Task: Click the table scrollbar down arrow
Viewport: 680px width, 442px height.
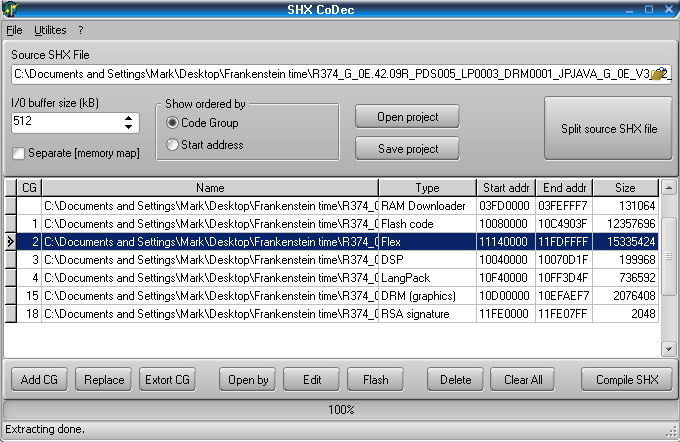Action: (668, 349)
